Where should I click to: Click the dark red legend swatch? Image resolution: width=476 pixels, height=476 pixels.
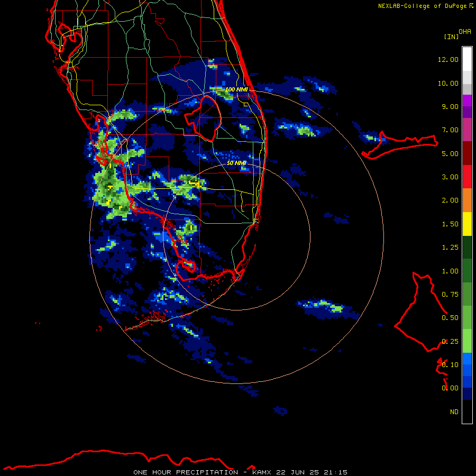tap(467, 153)
